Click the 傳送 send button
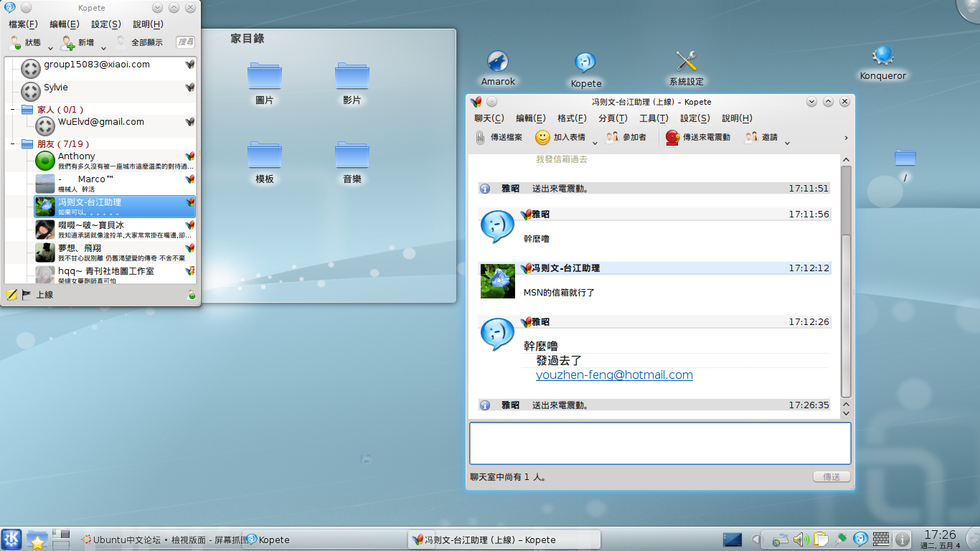The image size is (980, 551). tap(831, 476)
